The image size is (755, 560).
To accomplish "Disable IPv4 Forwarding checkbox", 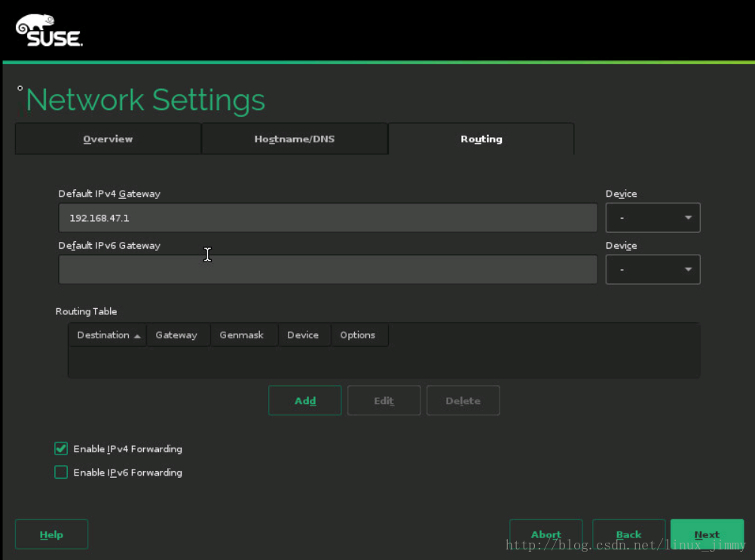I will point(61,448).
